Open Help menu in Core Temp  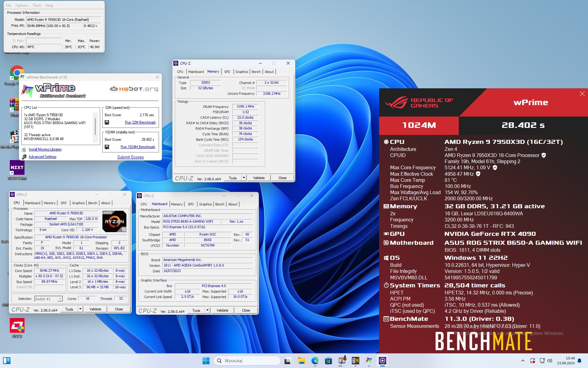pos(49,6)
